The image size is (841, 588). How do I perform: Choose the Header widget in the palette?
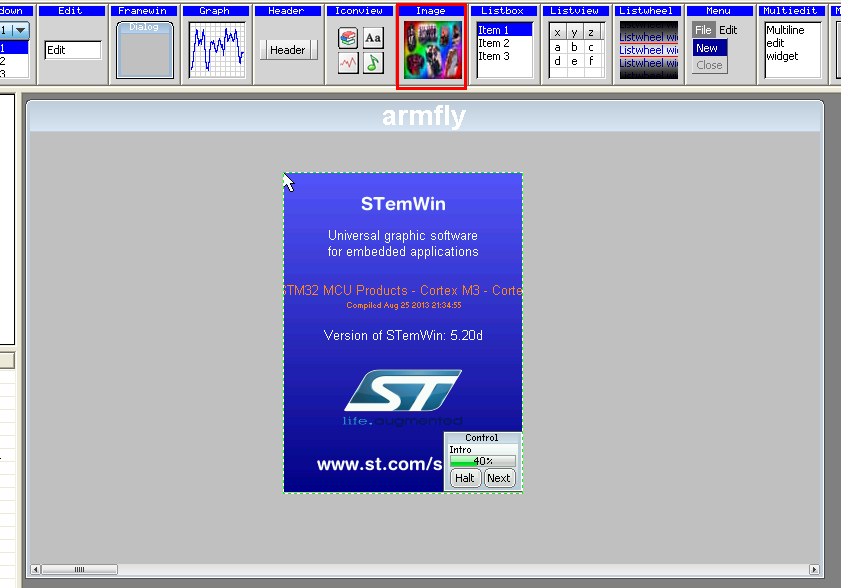288,45
